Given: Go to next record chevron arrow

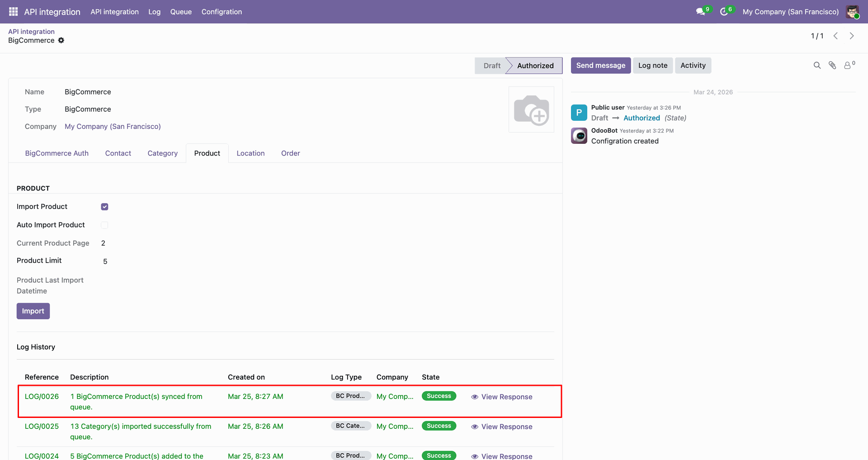Looking at the screenshot, I should (852, 36).
